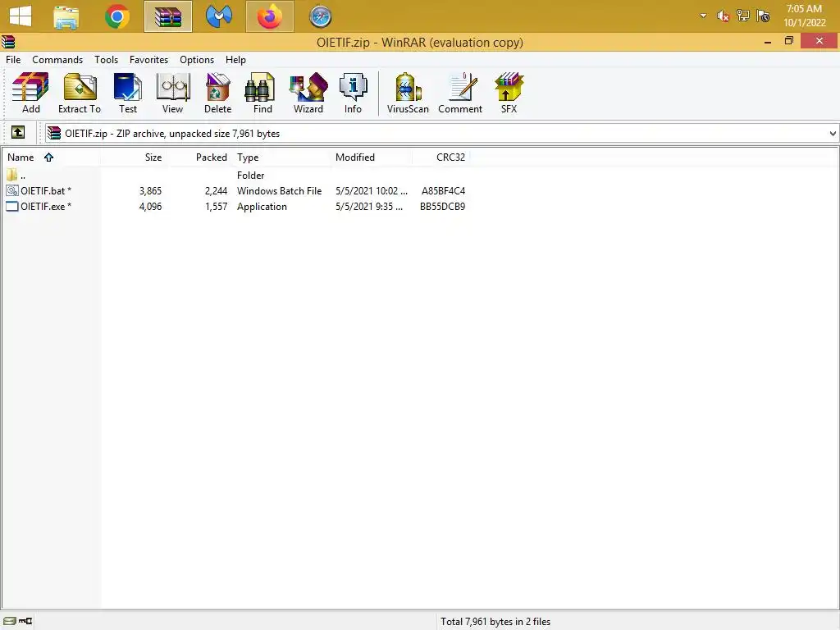
Task: Open File Explorer from taskbar
Action: [x=66, y=16]
